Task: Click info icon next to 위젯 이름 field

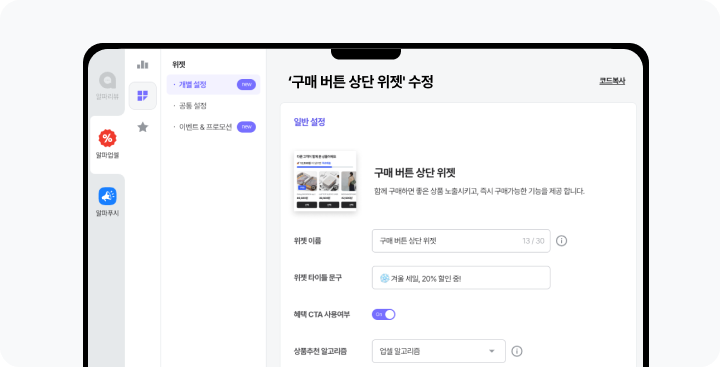Action: pos(561,241)
